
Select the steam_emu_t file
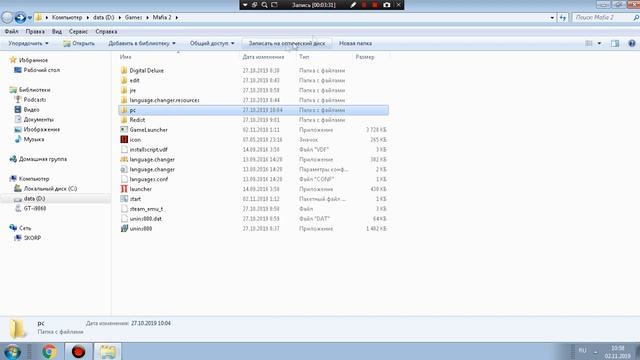tap(146, 209)
